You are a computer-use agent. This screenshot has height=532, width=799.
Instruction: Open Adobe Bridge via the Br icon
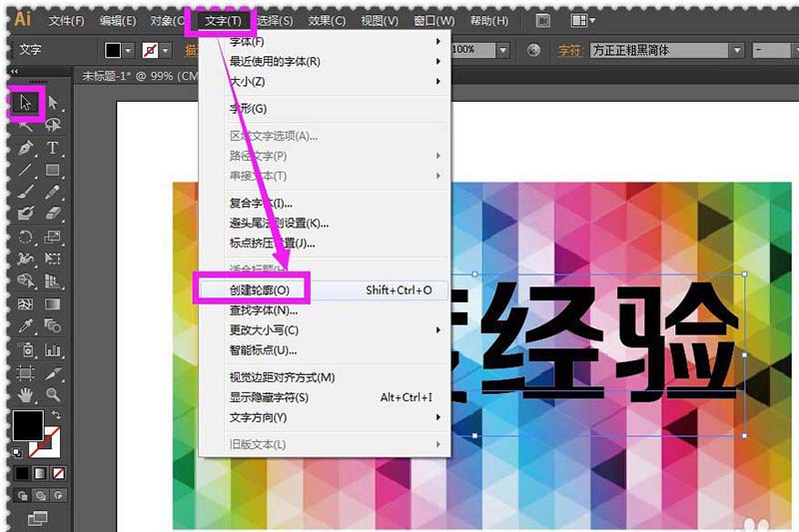(543, 20)
